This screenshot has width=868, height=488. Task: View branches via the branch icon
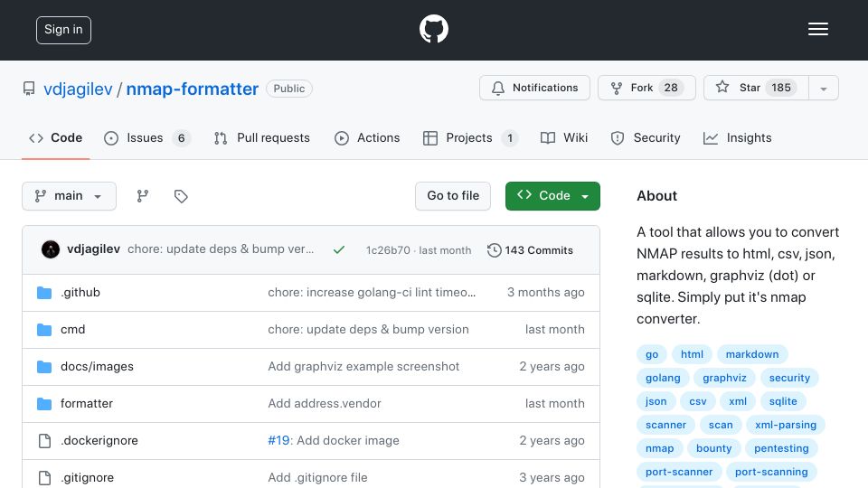point(142,196)
